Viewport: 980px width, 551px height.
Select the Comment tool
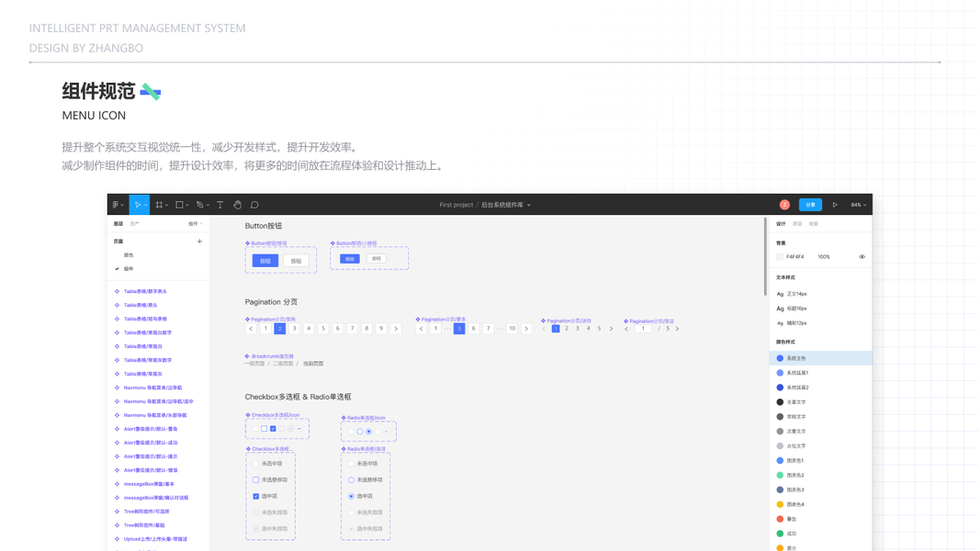click(254, 205)
